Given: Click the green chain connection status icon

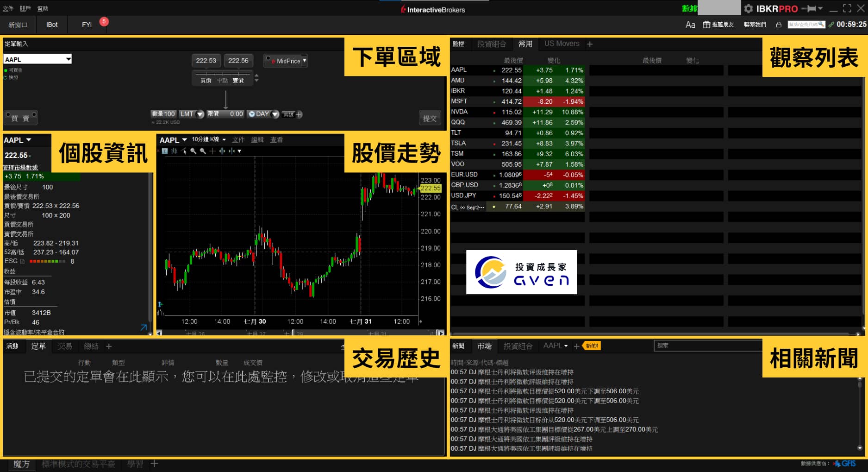Looking at the screenshot, I should click(831, 25).
